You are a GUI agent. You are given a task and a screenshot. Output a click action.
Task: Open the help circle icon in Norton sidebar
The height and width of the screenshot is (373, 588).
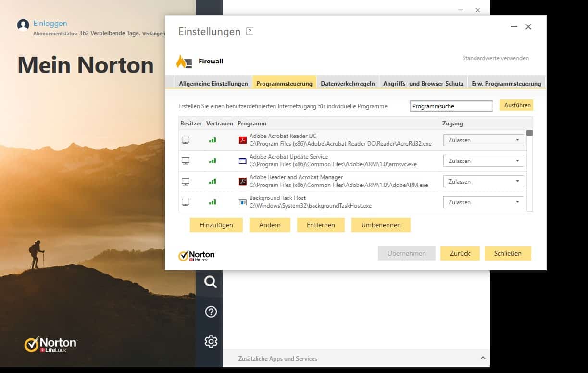(211, 312)
